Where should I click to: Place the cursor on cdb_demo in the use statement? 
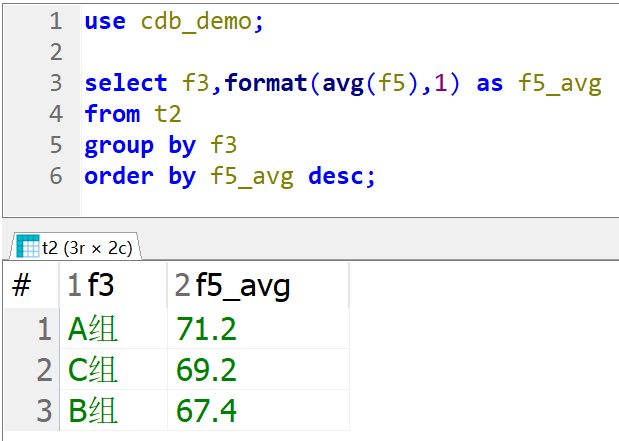pyautogui.click(x=196, y=21)
